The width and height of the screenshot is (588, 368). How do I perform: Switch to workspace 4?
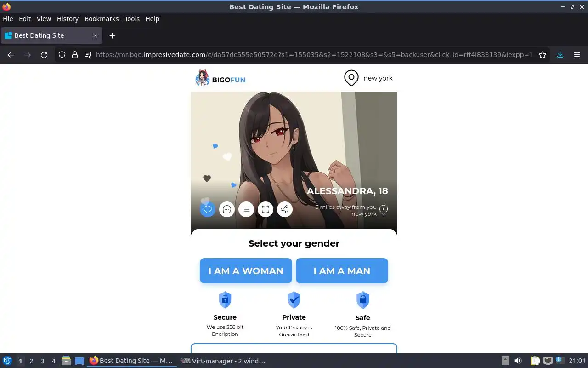pos(53,361)
